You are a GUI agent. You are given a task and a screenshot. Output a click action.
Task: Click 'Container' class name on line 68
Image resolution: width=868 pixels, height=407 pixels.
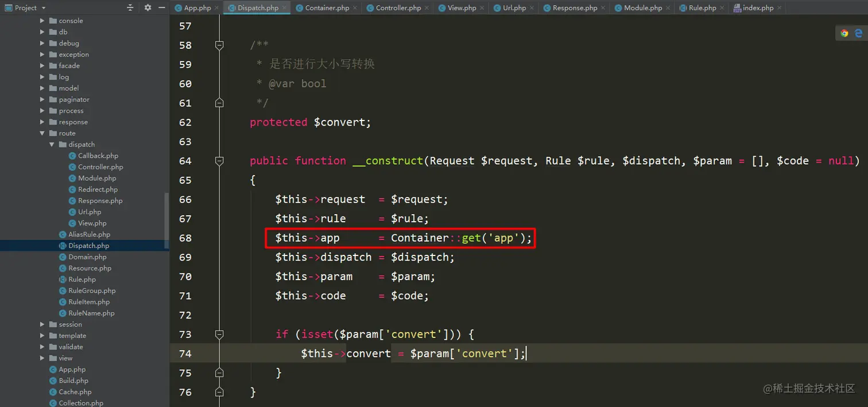(420, 238)
